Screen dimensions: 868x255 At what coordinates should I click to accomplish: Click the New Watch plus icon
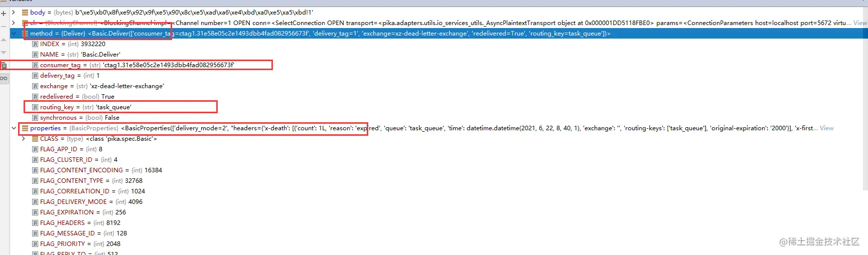(4, 14)
